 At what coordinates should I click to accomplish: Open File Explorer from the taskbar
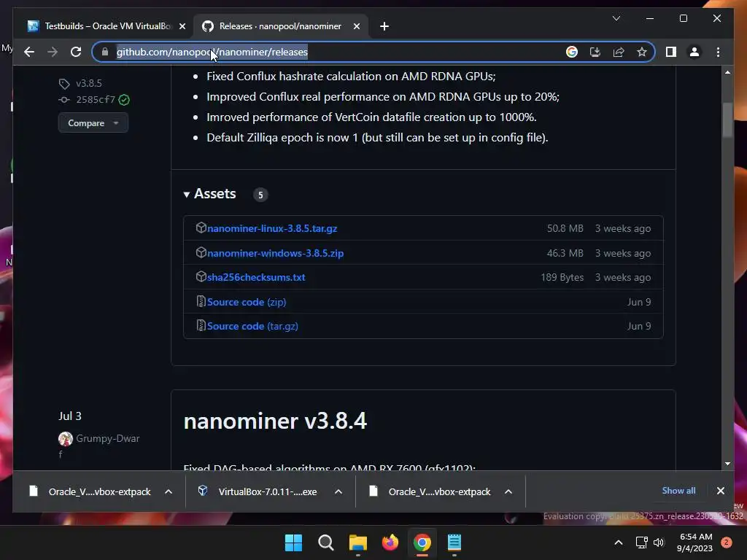(357, 542)
